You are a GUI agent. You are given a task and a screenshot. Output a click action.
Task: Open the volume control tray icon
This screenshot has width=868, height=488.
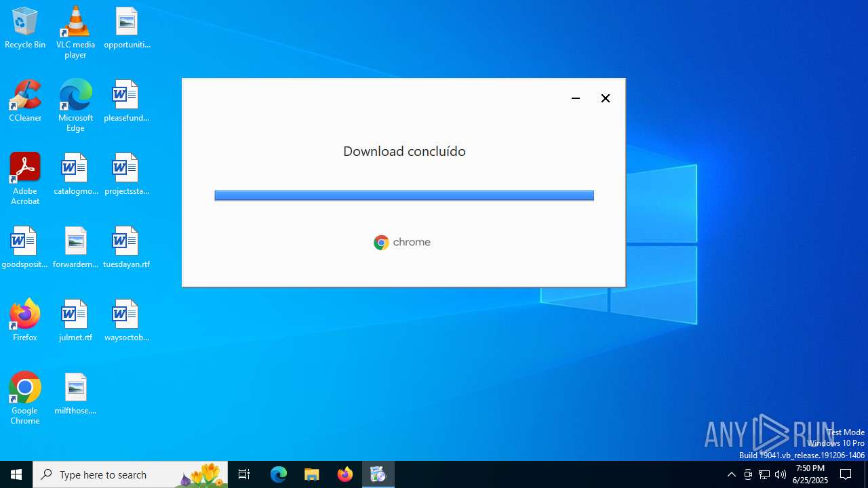781,474
